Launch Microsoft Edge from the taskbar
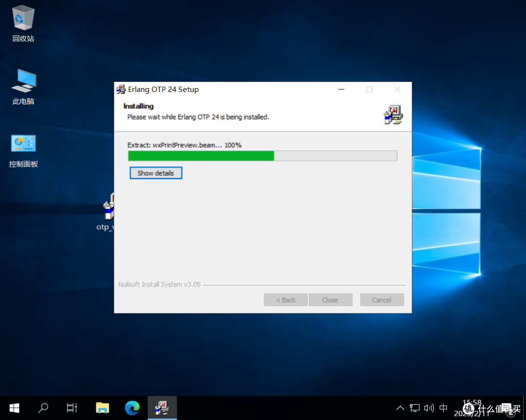This screenshot has height=420, width=526. tap(132, 408)
